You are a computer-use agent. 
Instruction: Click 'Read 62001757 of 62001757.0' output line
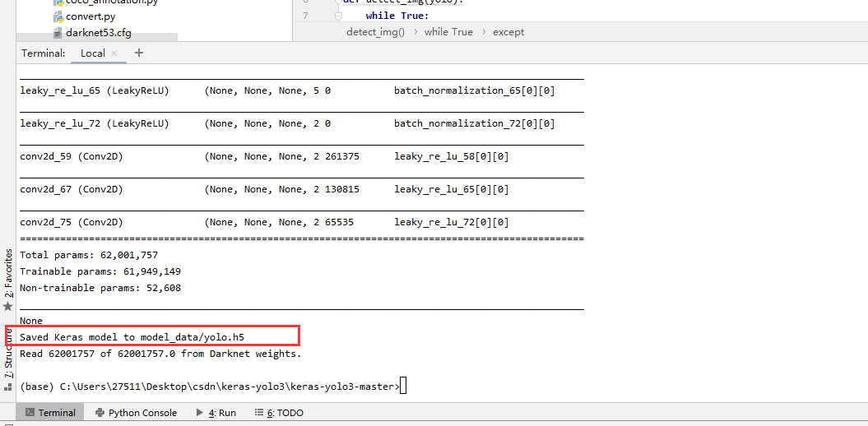(160, 354)
